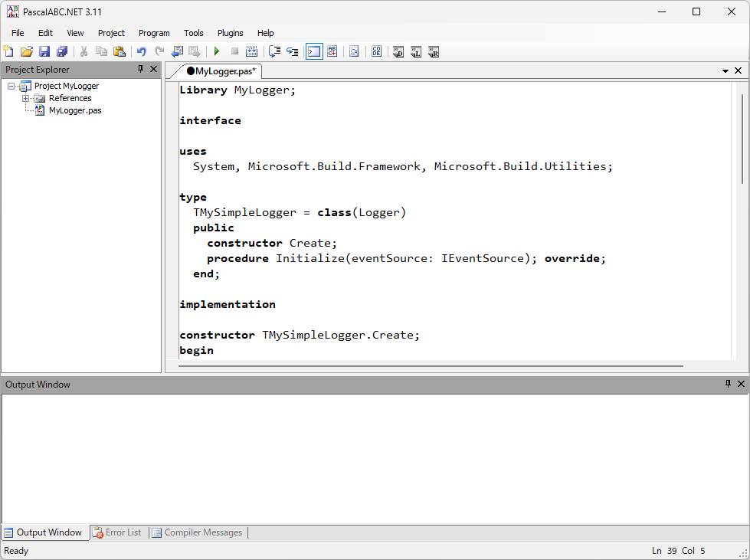Image resolution: width=750 pixels, height=560 pixels.
Task: Paste from clipboard using the Paste icon
Action: point(119,51)
